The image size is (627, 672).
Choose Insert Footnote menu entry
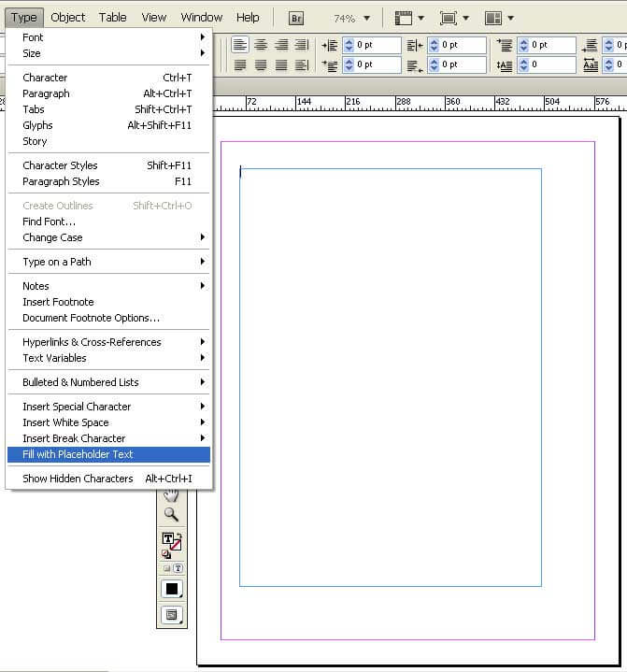108,302
